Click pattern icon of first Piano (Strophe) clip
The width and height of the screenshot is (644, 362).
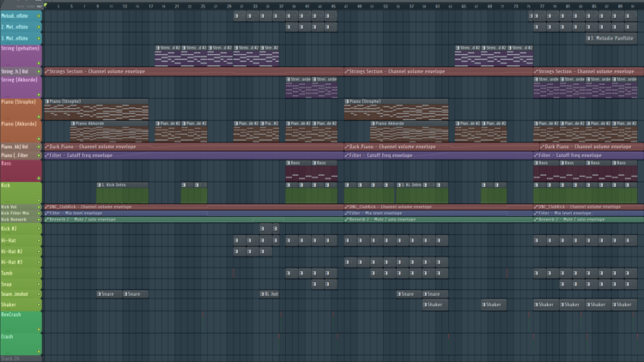[47, 101]
